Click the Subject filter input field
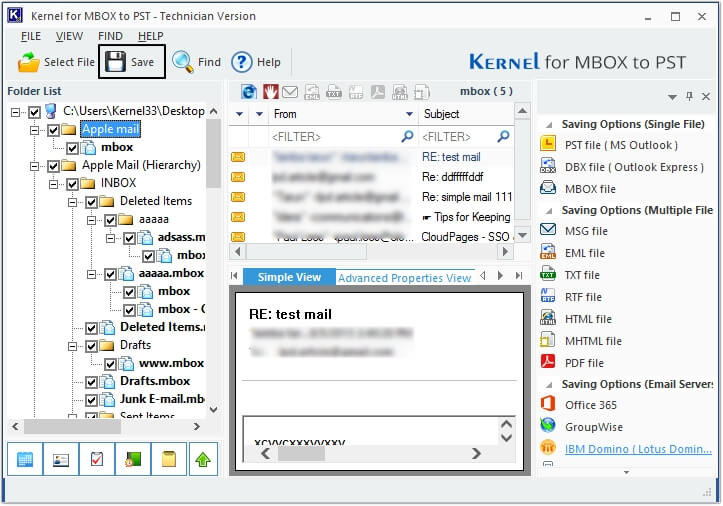This screenshot has width=723, height=506. (x=466, y=137)
